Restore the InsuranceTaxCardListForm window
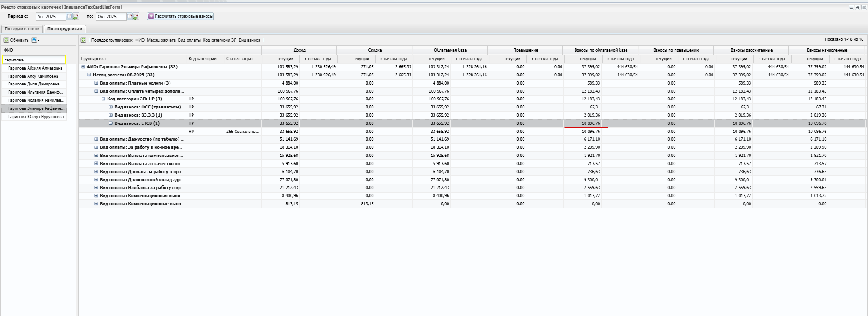This screenshot has height=316, width=868. [x=858, y=8]
